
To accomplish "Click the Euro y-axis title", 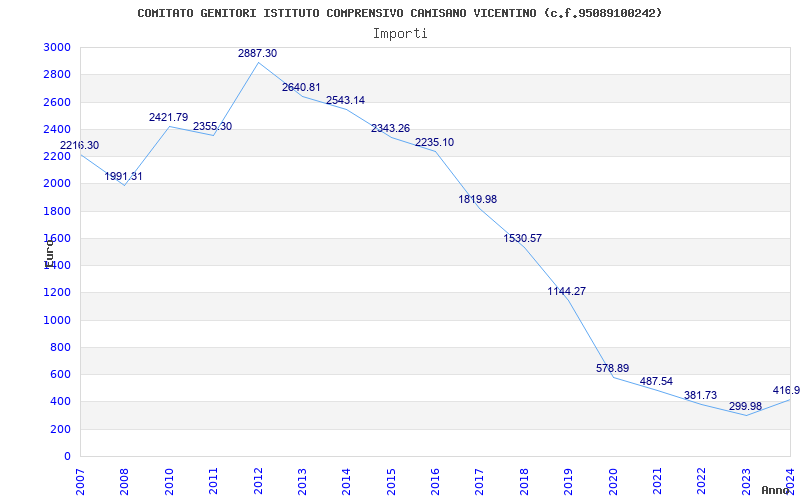I will pos(48,253).
